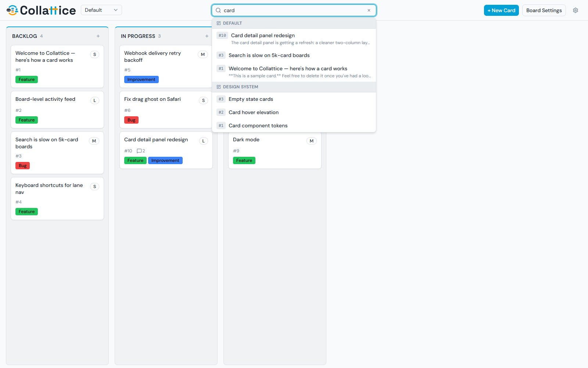The width and height of the screenshot is (588, 368).
Task: Add a card to Backlog with plus icon
Action: coord(98,36)
